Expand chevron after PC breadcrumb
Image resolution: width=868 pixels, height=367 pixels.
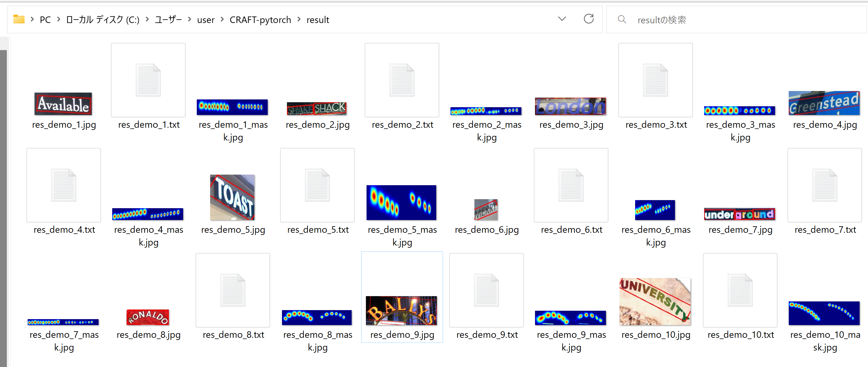coord(59,20)
